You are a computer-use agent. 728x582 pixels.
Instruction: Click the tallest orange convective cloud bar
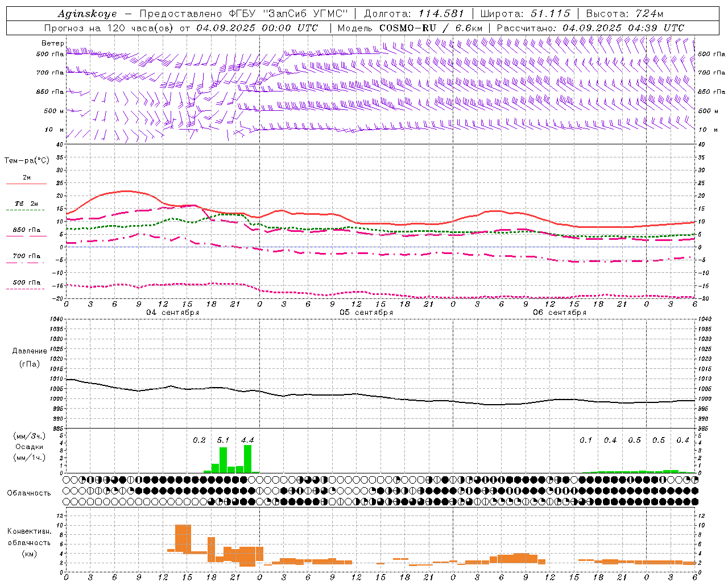pyautogui.click(x=183, y=538)
